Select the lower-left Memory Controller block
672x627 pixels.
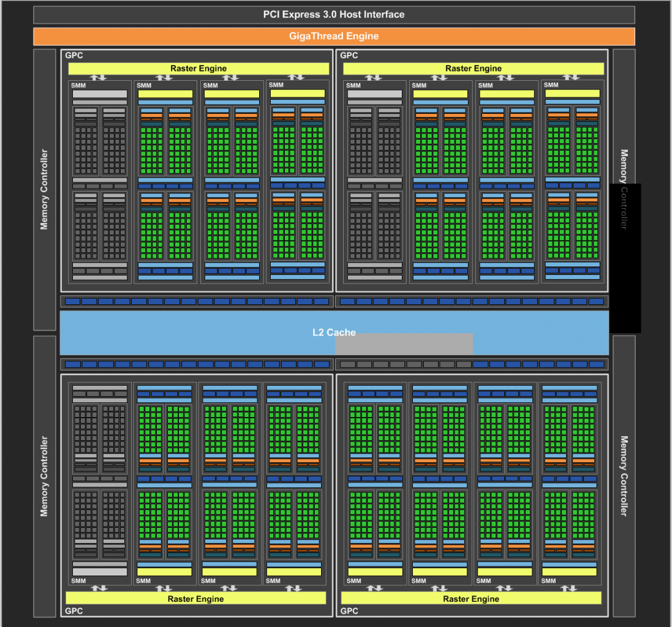(x=45, y=476)
